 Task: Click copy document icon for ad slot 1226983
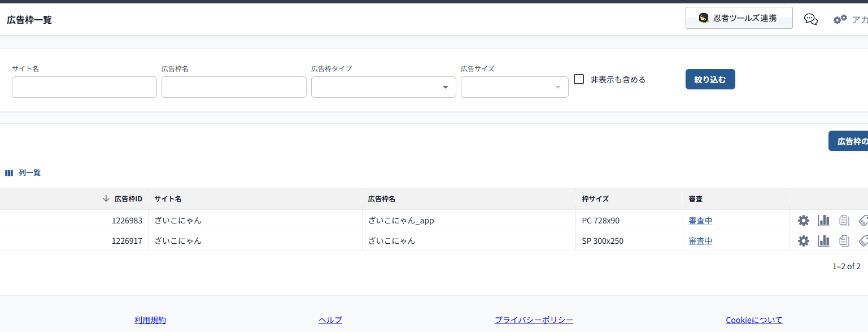844,221
